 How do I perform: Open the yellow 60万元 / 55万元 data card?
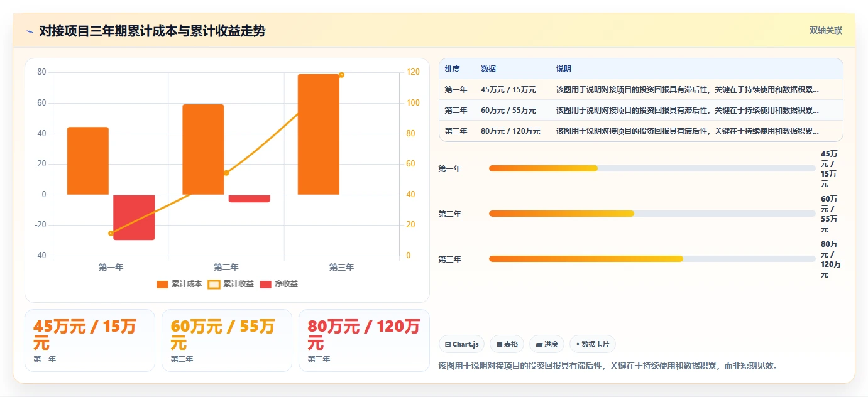(x=227, y=340)
